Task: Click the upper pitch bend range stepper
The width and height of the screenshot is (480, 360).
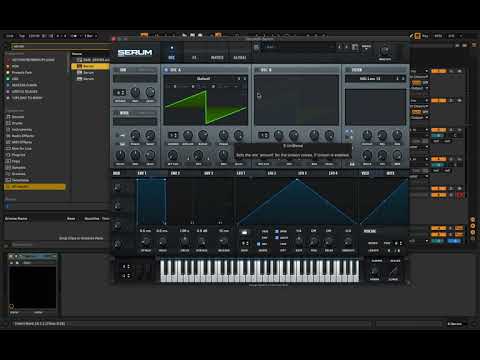Action: tap(126, 267)
